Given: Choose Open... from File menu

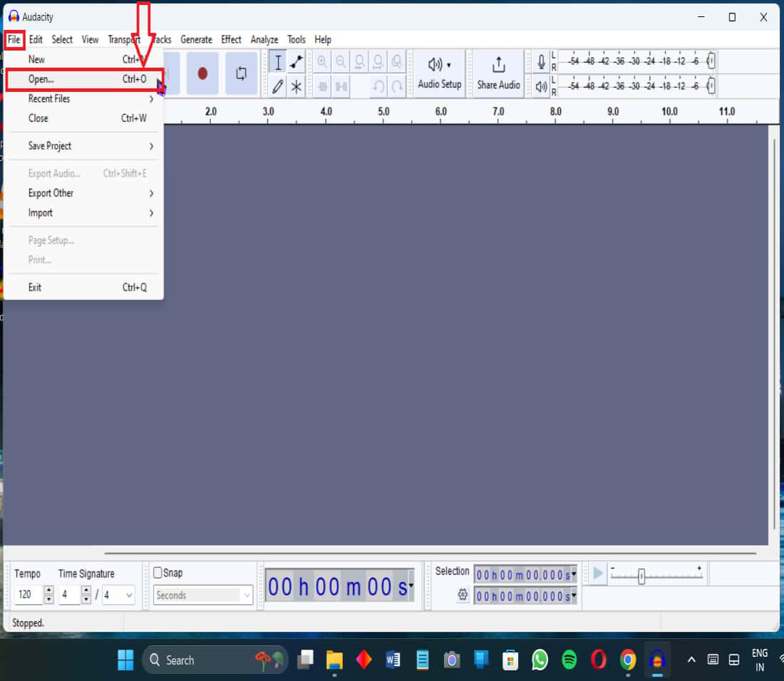Looking at the screenshot, I should click(x=83, y=79).
